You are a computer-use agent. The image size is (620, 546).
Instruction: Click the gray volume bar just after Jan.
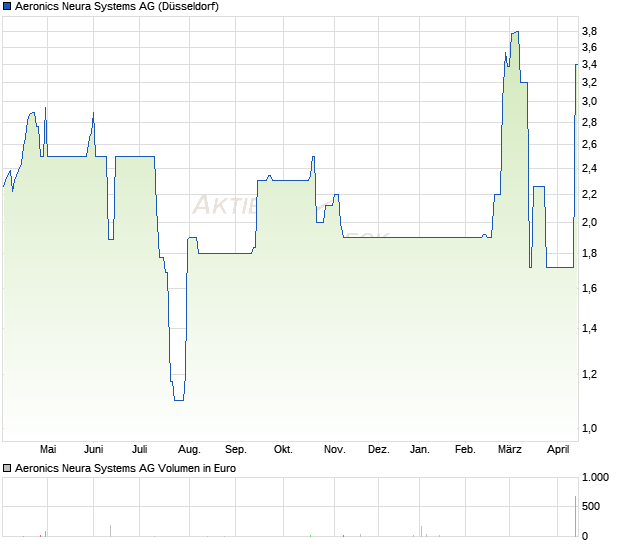pyautogui.click(x=422, y=531)
